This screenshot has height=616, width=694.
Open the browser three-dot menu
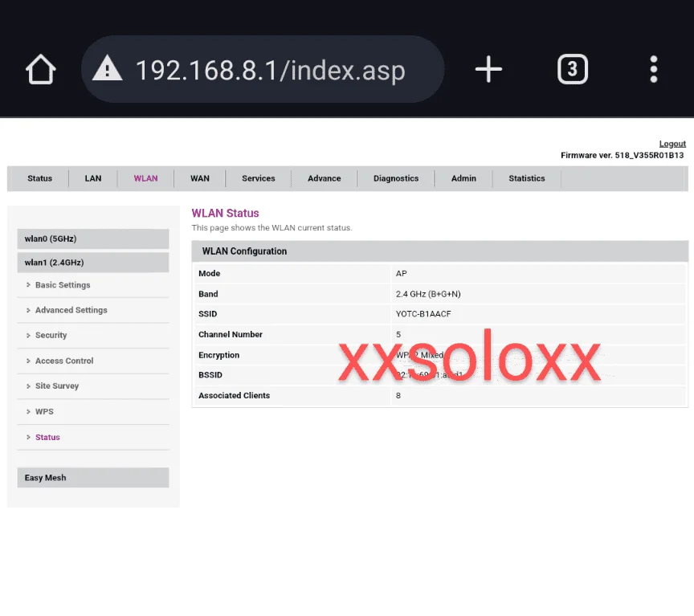point(653,69)
